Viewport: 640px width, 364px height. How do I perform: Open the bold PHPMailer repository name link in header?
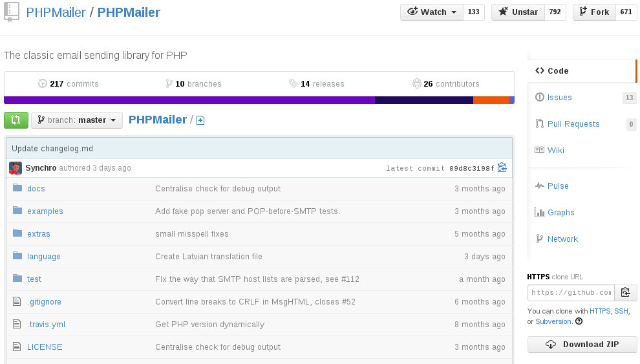click(129, 12)
